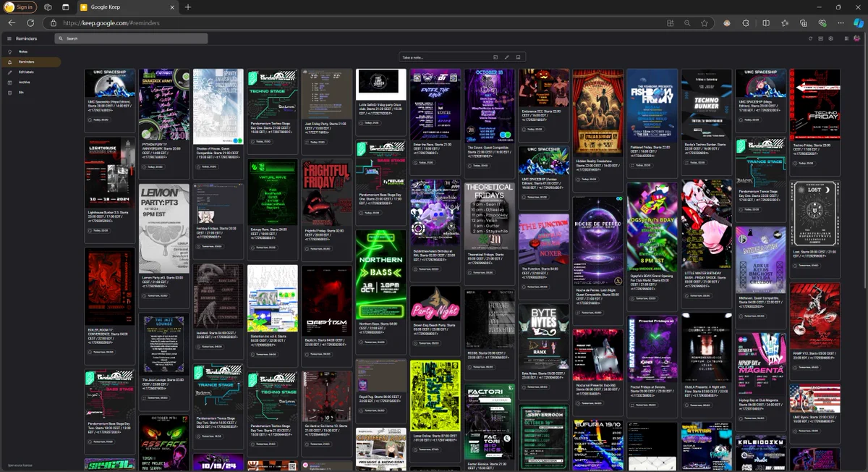This screenshot has width=868, height=472.
Task: Open the Lighthouse Bunker note image
Action: [x=110, y=172]
